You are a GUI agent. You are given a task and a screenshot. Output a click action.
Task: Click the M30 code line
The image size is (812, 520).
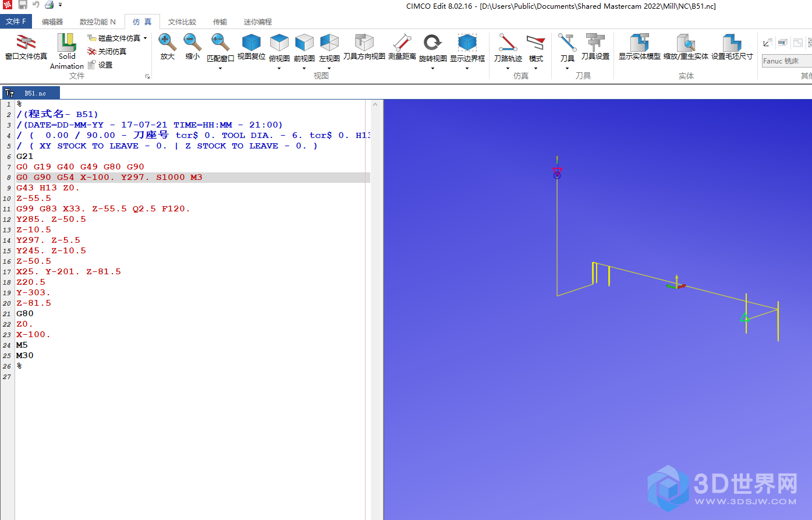[x=25, y=355]
